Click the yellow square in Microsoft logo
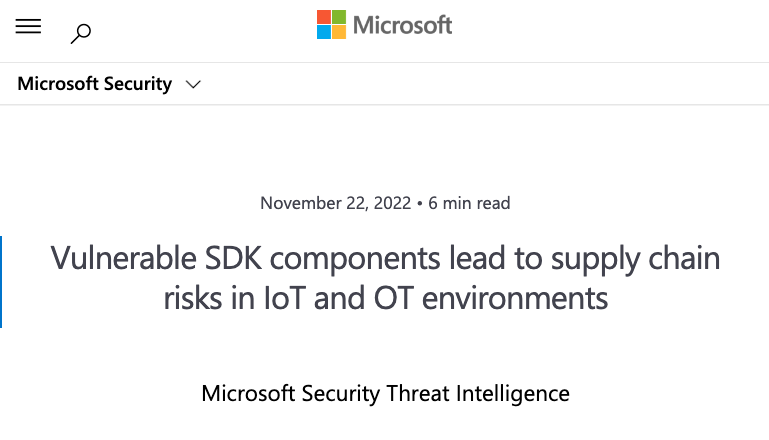769x440 pixels. click(339, 32)
